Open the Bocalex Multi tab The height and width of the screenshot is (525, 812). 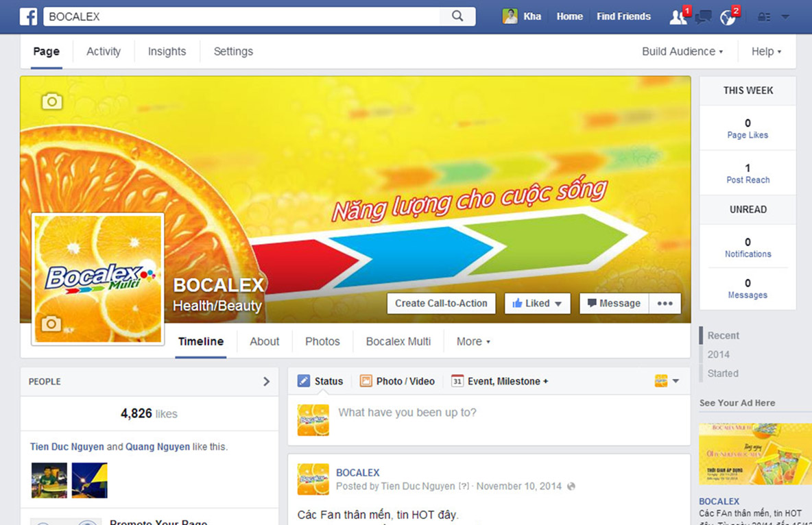pos(398,342)
